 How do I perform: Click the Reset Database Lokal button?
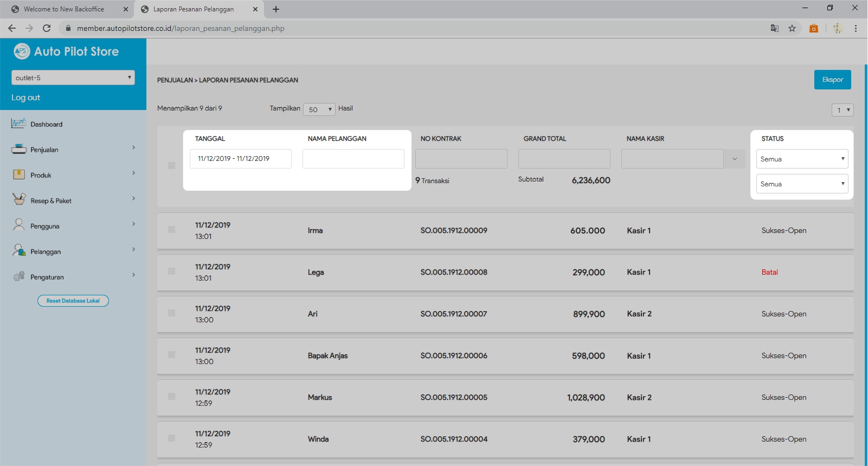(73, 301)
